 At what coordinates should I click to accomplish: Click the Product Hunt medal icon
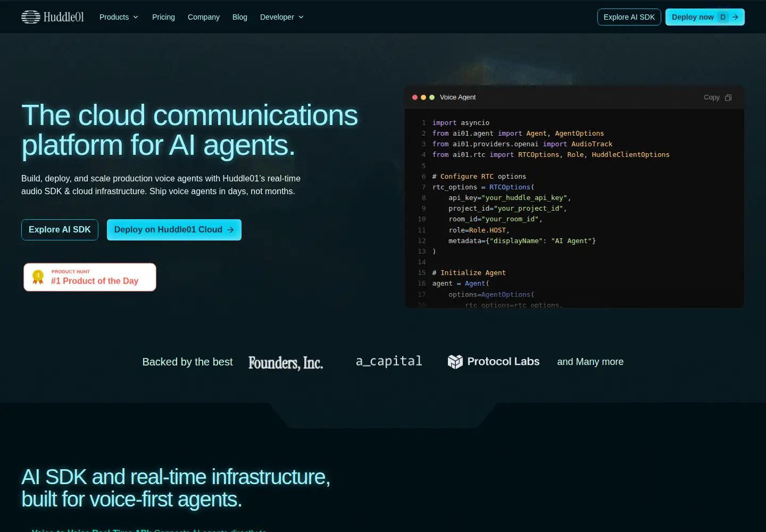pos(38,277)
